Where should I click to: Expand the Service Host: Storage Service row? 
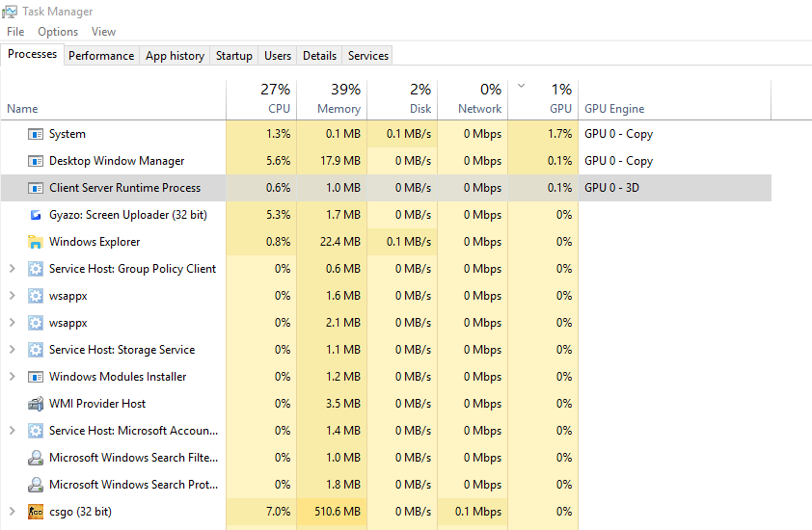coord(12,350)
